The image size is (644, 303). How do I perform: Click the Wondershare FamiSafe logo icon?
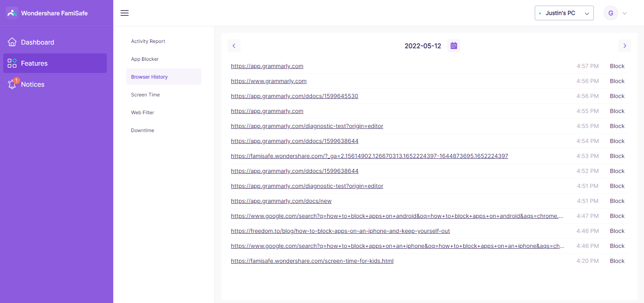pos(12,13)
